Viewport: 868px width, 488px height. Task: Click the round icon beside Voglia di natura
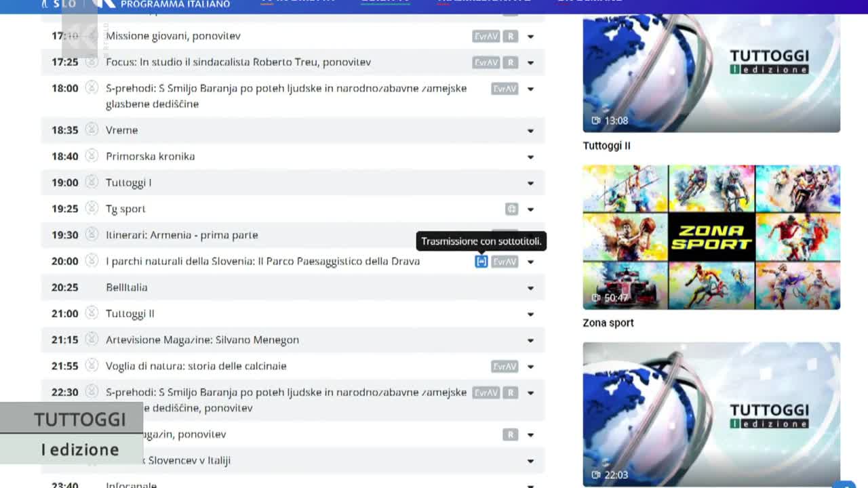92,365
